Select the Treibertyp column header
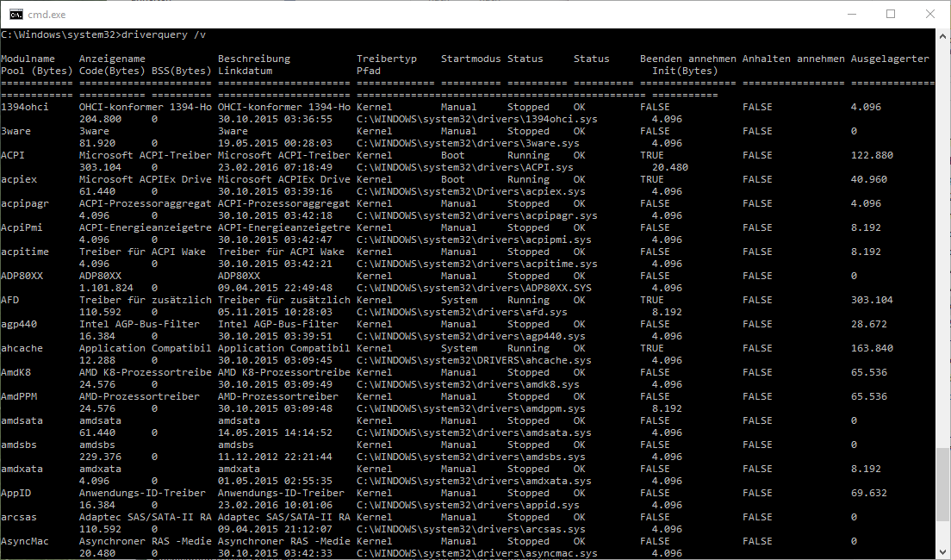The image size is (951, 560). pyautogui.click(x=386, y=58)
